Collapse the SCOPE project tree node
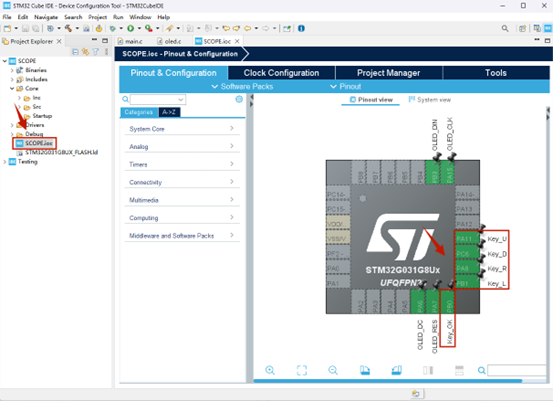Image resolution: width=553 pixels, height=401 pixels. 5,61
